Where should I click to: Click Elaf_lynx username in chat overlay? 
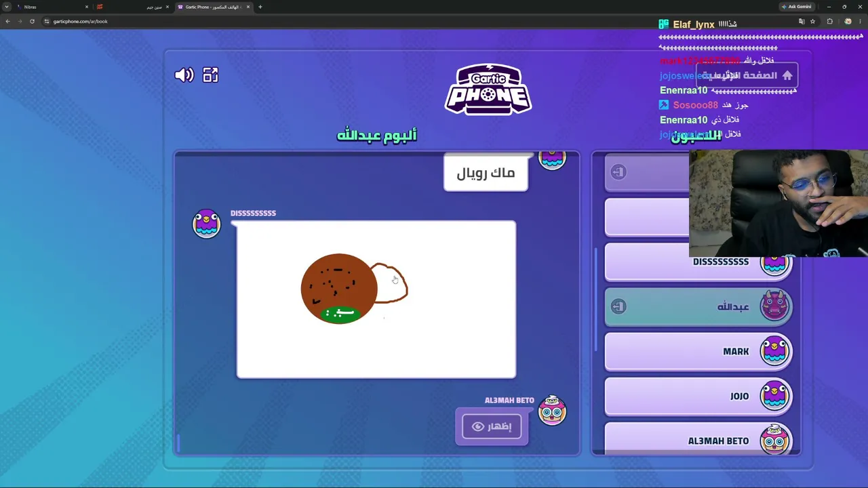click(x=693, y=24)
